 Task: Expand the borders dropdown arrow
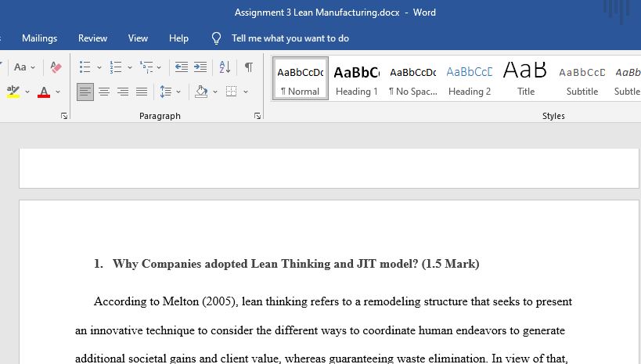coord(246,92)
